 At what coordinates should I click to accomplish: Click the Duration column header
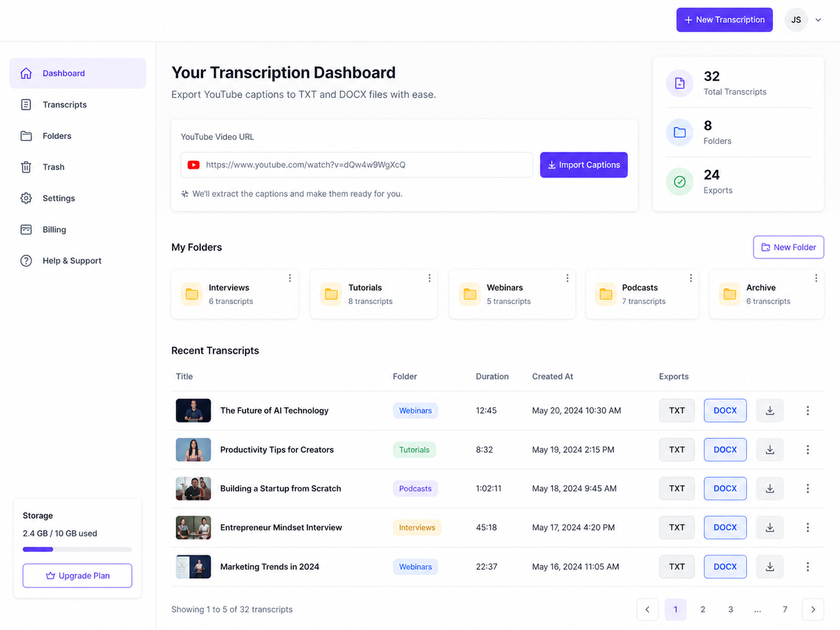(492, 376)
